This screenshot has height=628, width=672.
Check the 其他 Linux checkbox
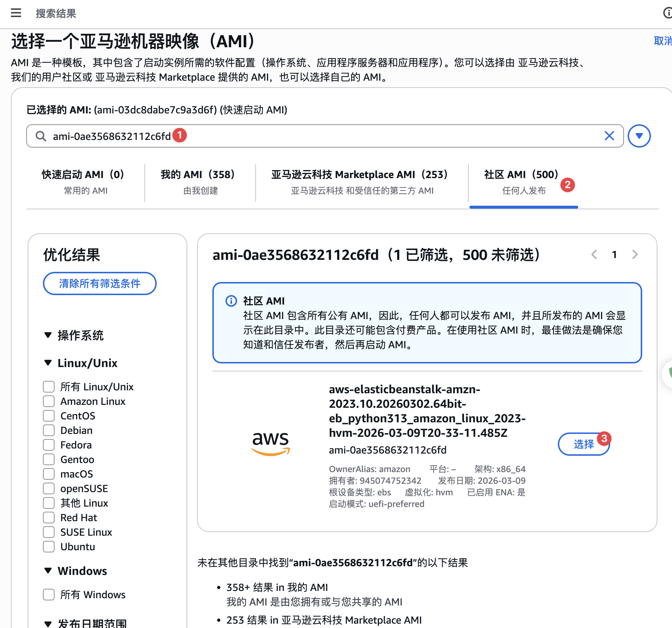coord(49,503)
